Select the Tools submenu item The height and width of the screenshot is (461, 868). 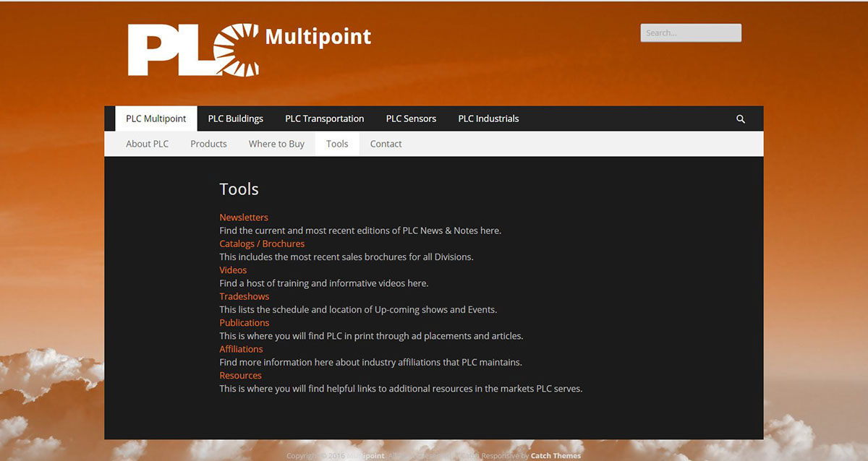point(337,144)
